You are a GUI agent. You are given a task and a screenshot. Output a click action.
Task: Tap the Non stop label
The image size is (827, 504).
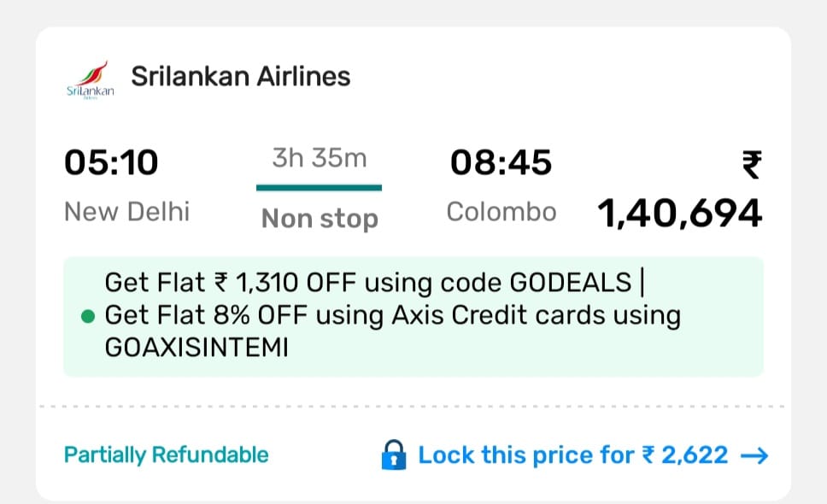(320, 220)
